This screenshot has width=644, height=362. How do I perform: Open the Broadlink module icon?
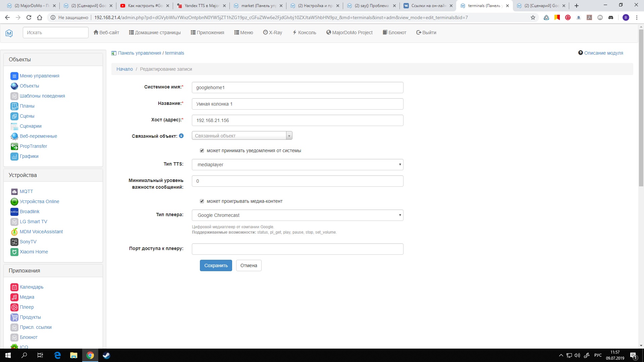tap(14, 212)
